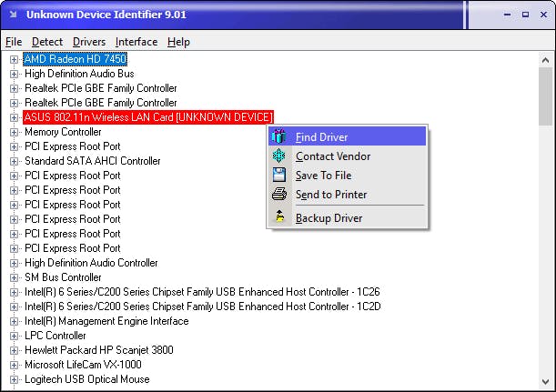Select USB Enhanced Host Controller - 1C2D entry
This screenshot has width=556, height=392.
[203, 307]
